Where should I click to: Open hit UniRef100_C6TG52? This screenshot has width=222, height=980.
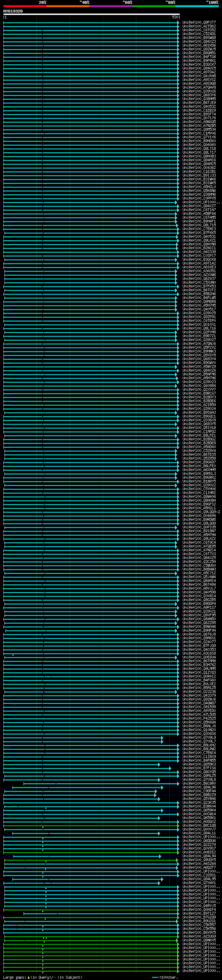pyautogui.click(x=199, y=30)
